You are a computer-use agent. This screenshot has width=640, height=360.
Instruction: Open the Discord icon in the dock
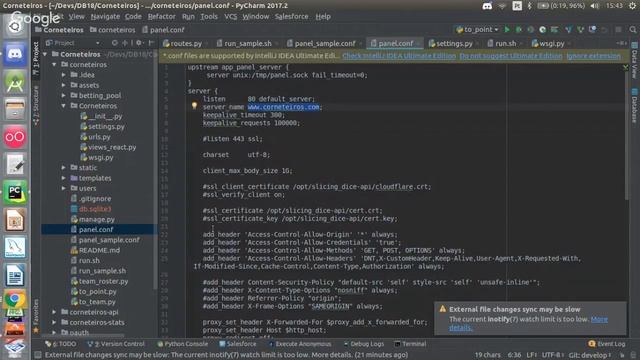(15, 54)
